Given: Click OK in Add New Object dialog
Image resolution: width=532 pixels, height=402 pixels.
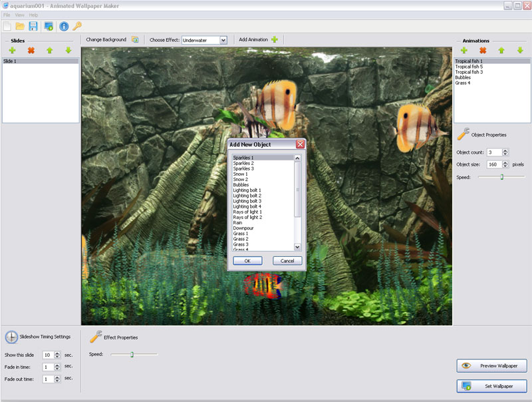Looking at the screenshot, I should [x=247, y=261].
